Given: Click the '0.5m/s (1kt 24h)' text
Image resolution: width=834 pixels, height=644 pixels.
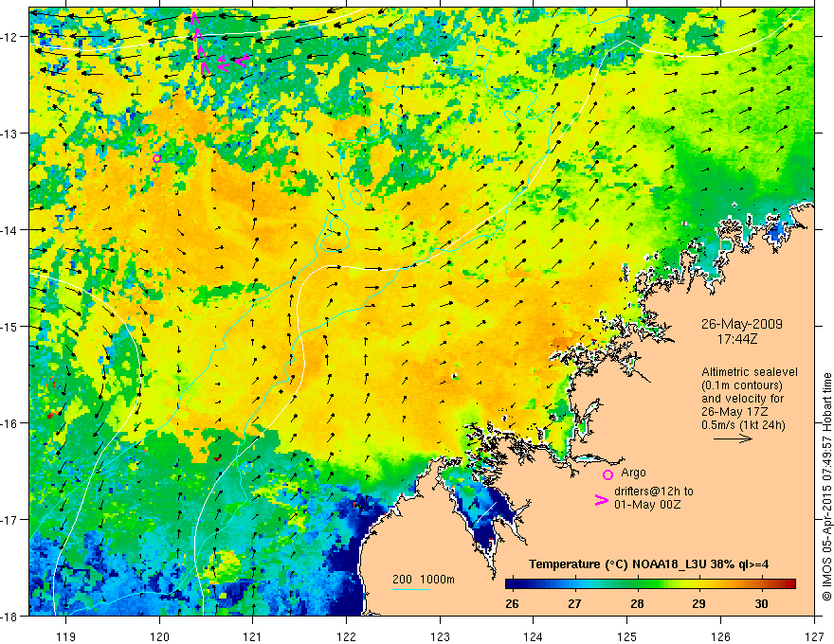Looking at the screenshot, I should pyautogui.click(x=743, y=425).
